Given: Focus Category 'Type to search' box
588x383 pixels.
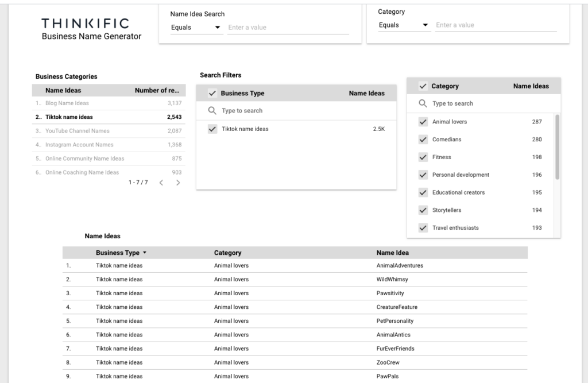Looking at the screenshot, I should pos(483,103).
